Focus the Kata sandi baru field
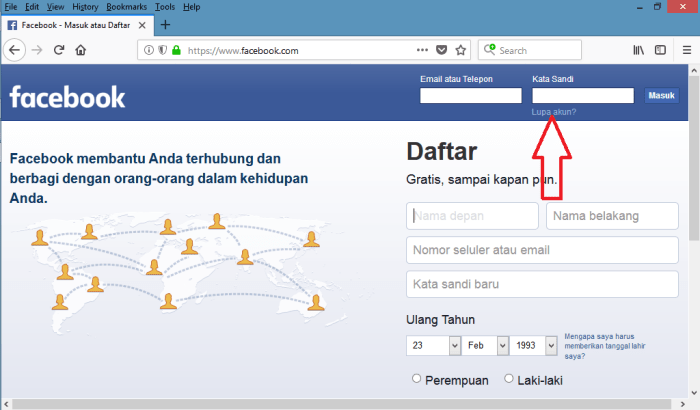The width and height of the screenshot is (700, 410). tap(542, 284)
